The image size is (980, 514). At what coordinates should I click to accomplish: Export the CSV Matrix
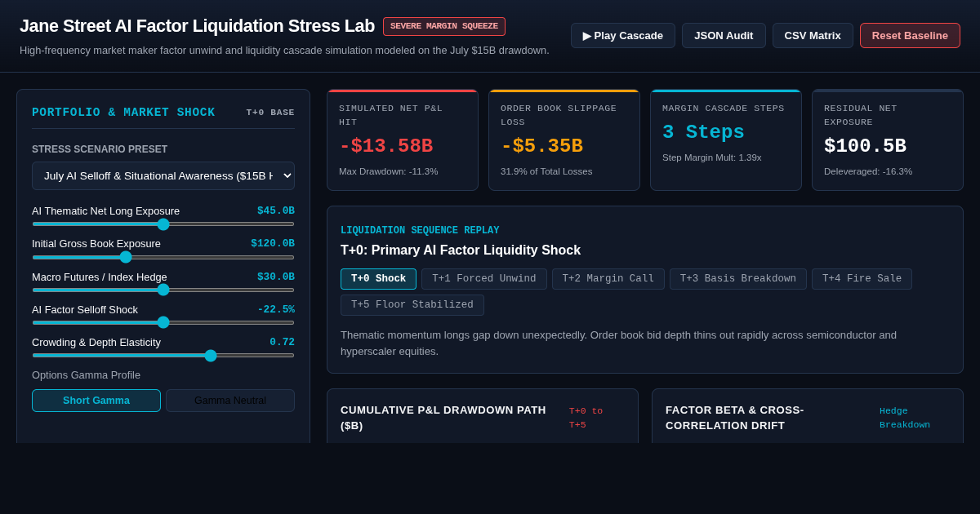point(813,35)
